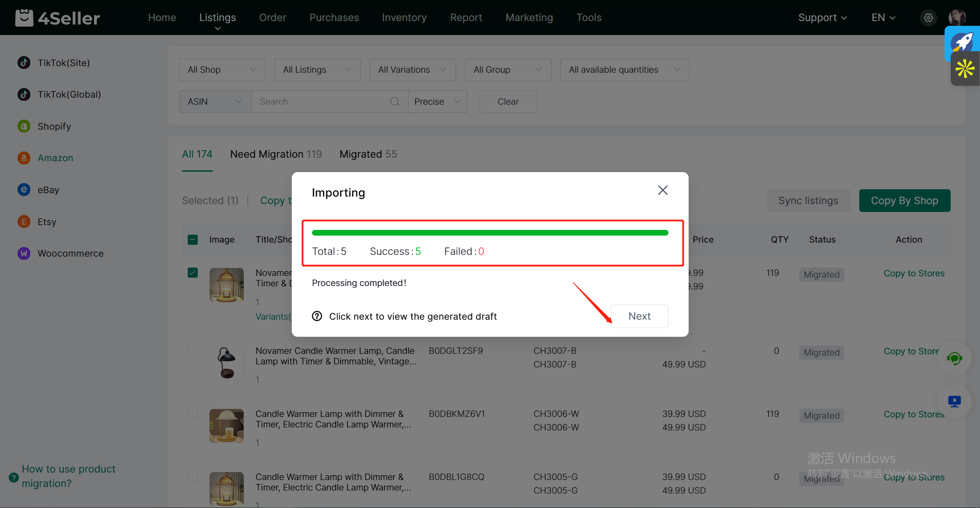The height and width of the screenshot is (508, 980).
Task: Click Next to view generated draft
Action: click(x=639, y=316)
